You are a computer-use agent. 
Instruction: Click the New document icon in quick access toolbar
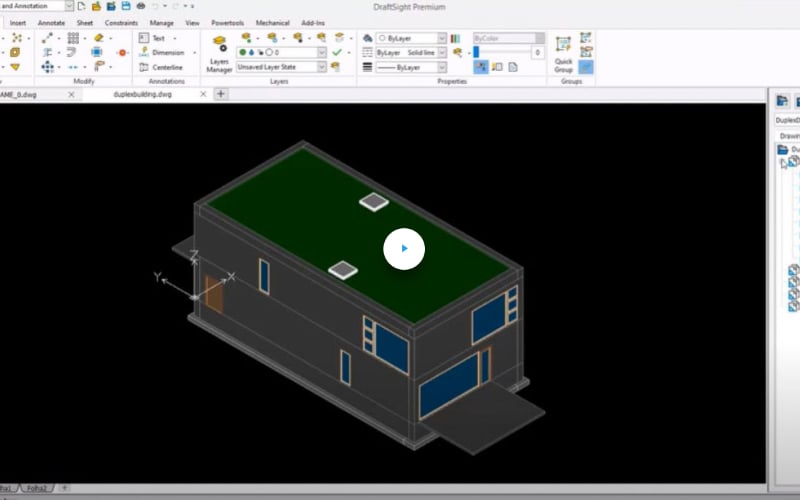pos(81,6)
